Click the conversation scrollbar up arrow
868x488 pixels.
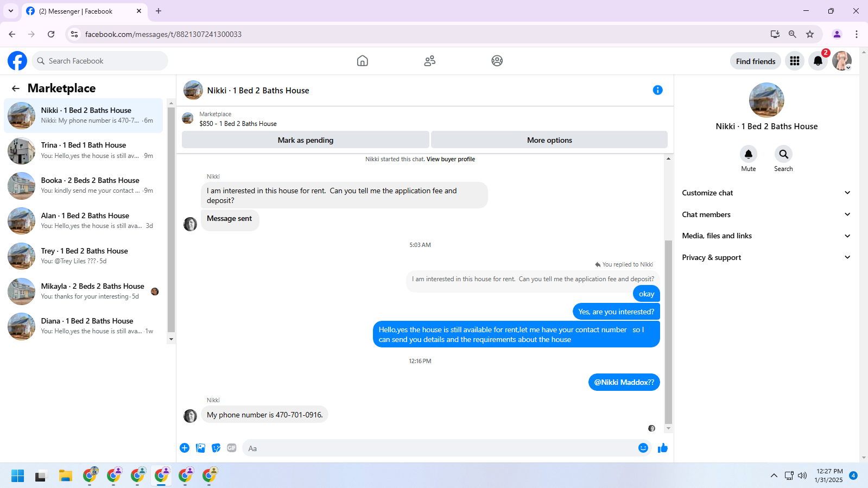tap(668, 159)
